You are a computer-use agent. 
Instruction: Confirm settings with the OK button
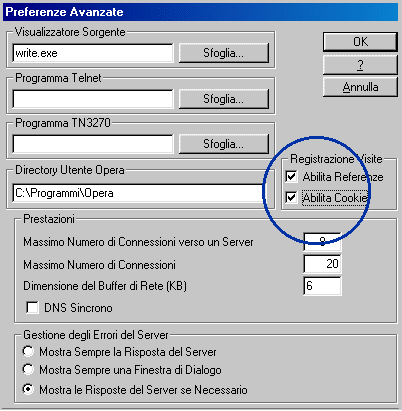[360, 42]
